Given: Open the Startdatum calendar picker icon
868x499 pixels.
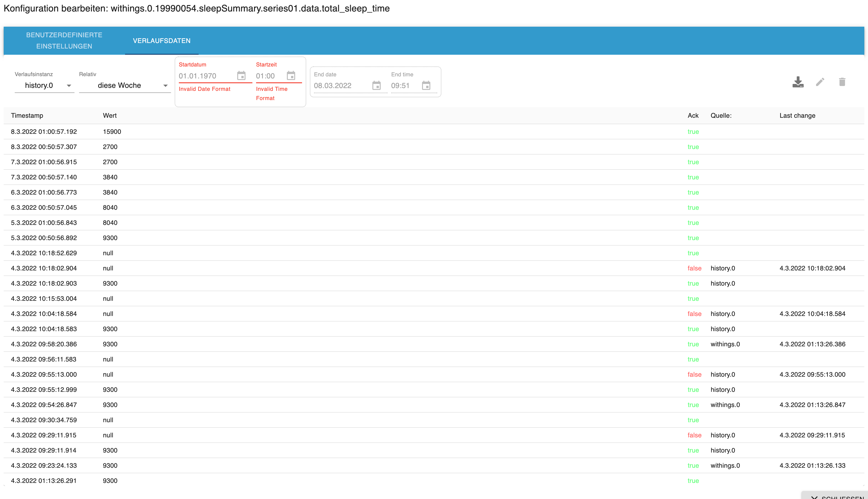Looking at the screenshot, I should [x=242, y=75].
